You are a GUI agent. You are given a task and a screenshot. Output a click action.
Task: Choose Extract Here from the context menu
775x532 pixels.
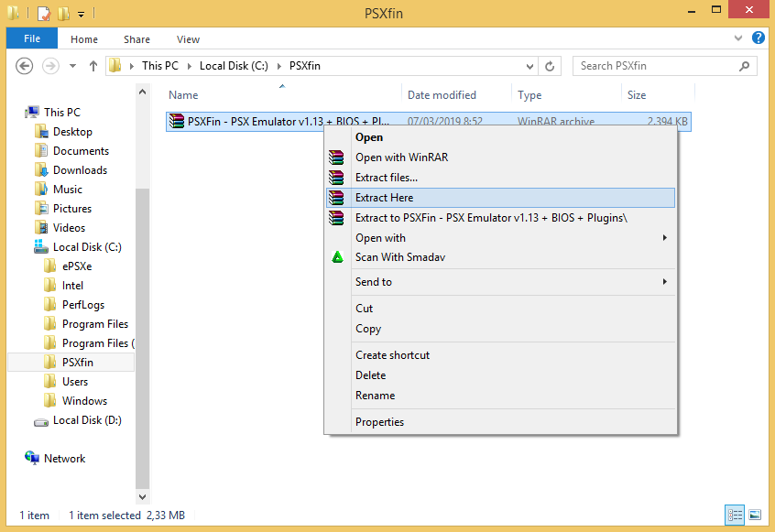[386, 197]
